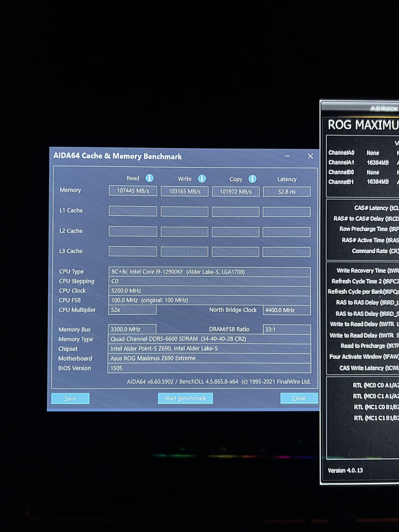The image size is (399, 532).
Task: Click the empty L2 Cache Write field
Action: point(184,232)
